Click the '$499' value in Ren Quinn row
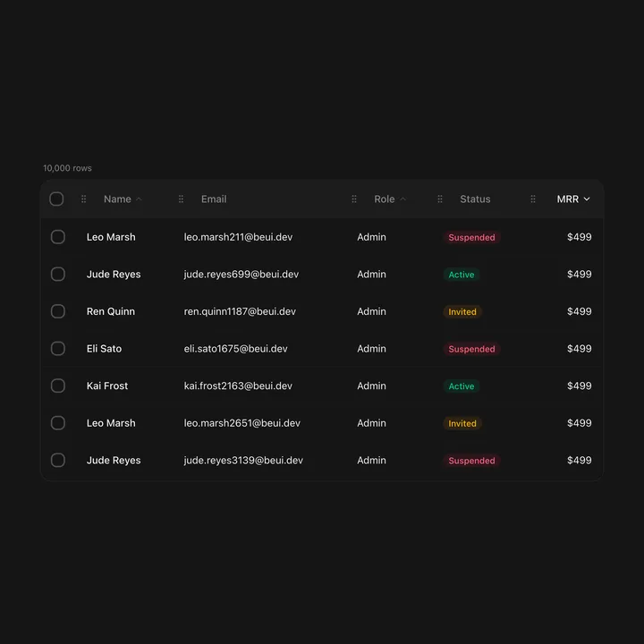 point(579,311)
